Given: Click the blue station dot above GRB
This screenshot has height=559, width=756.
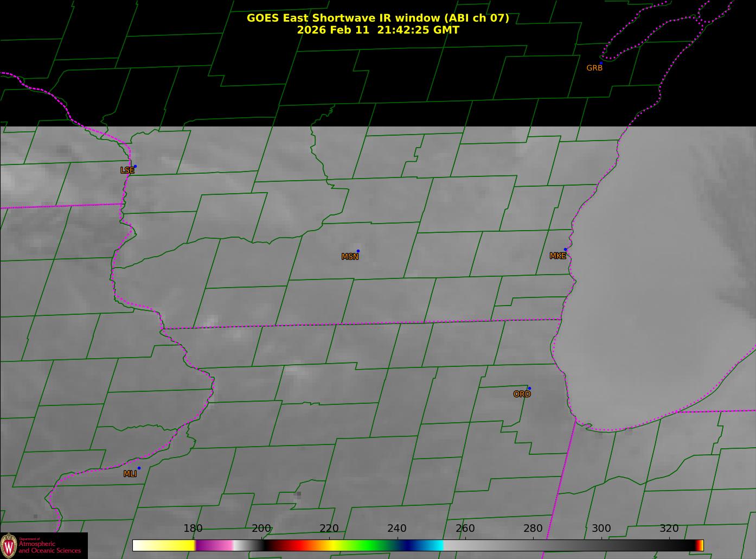Looking at the screenshot, I should [601, 63].
